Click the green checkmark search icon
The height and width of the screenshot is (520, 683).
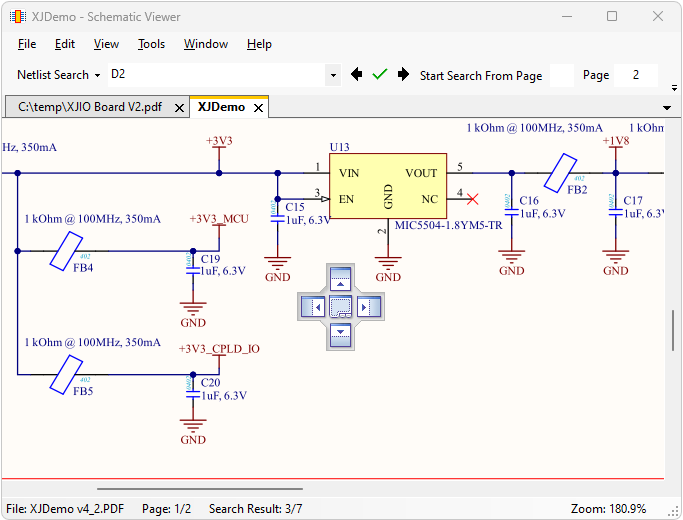pos(379,75)
